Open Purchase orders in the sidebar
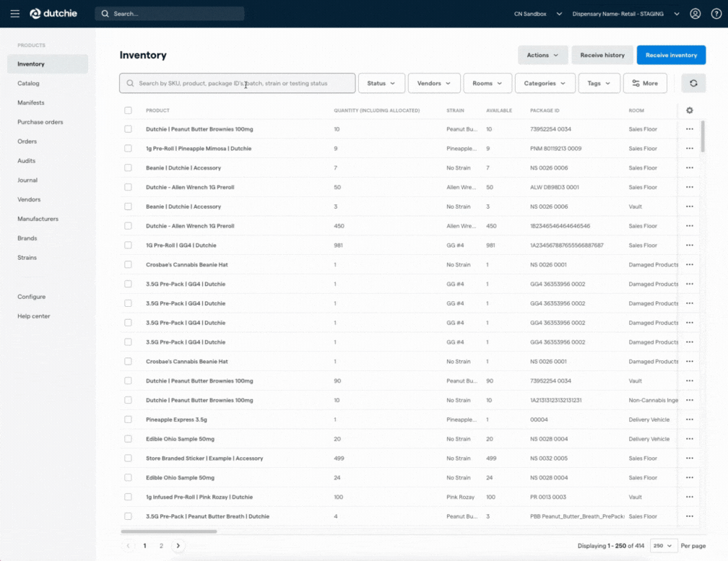 click(40, 122)
